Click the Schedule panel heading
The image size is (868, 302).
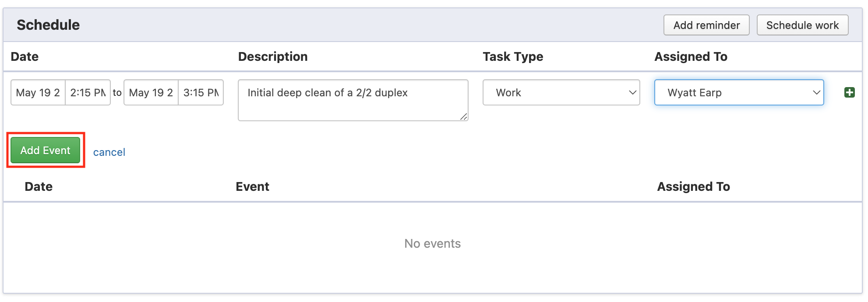[48, 25]
